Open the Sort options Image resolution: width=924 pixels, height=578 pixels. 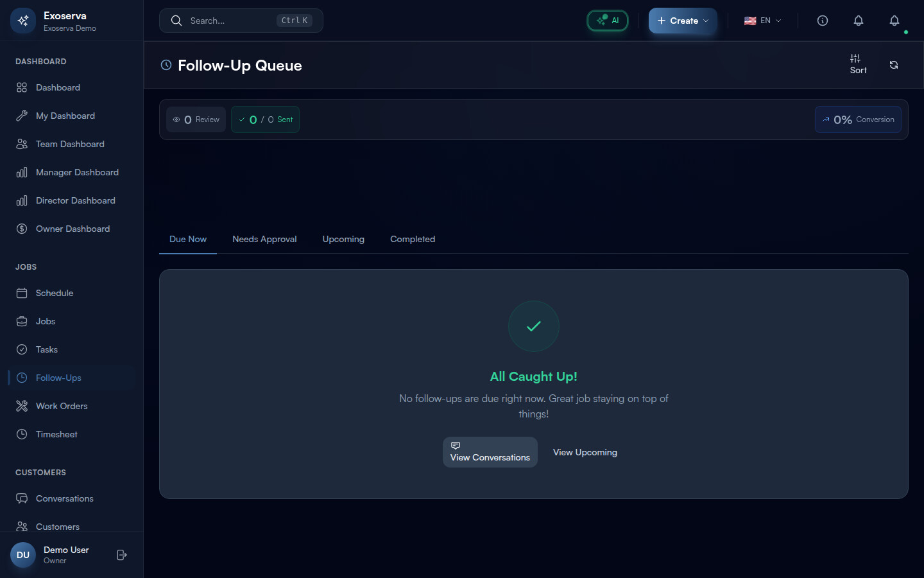(x=858, y=64)
